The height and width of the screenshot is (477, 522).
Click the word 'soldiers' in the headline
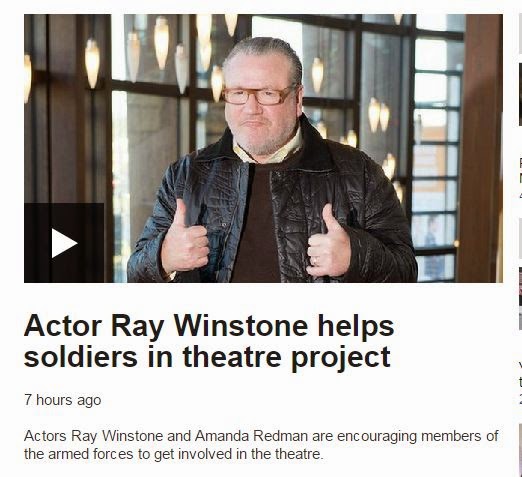[x=80, y=357]
